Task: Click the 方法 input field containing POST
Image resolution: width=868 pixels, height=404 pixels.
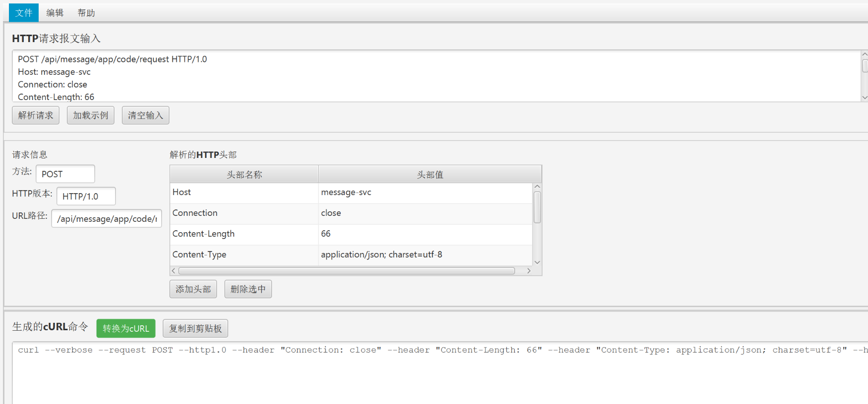Action: 65,174
